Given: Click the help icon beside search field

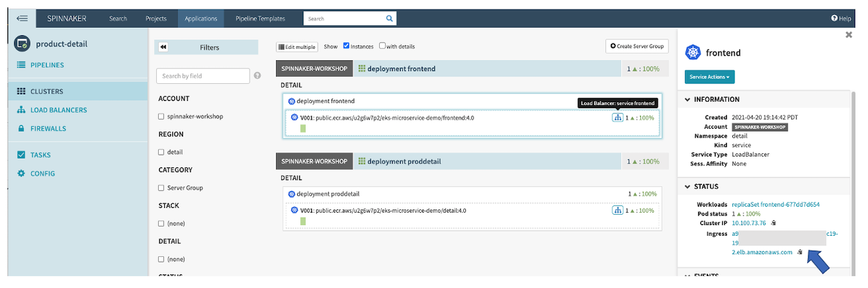Looking at the screenshot, I should tap(258, 76).
